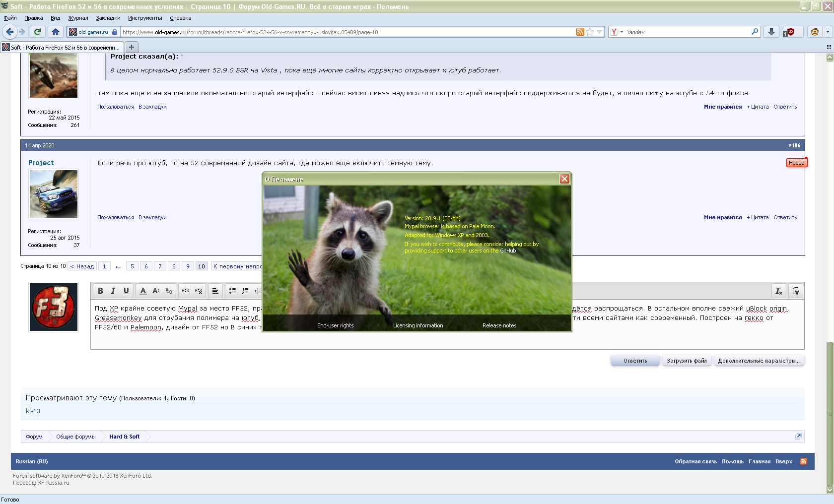The height and width of the screenshot is (504, 834).
Task: Close the О Пельмене about dialog
Action: click(564, 179)
